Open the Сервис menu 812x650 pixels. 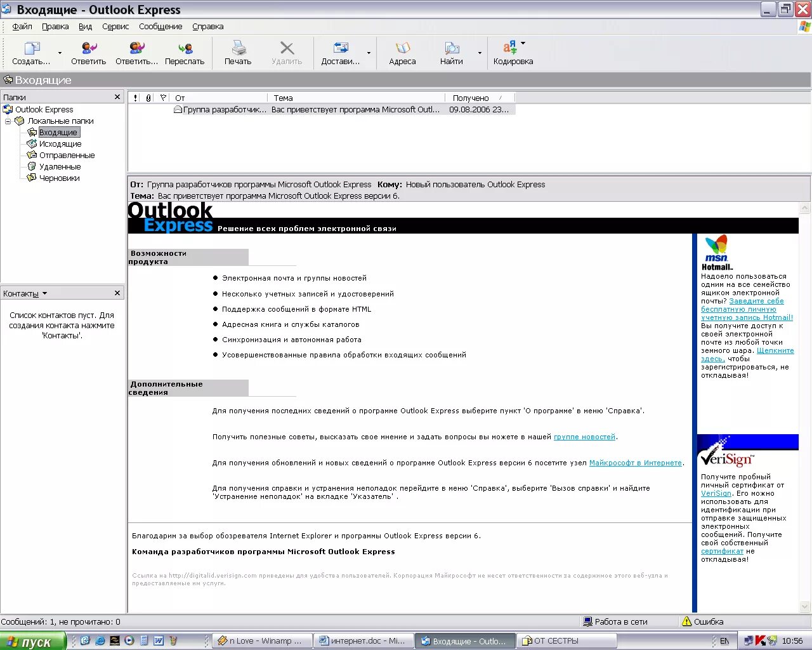point(115,27)
